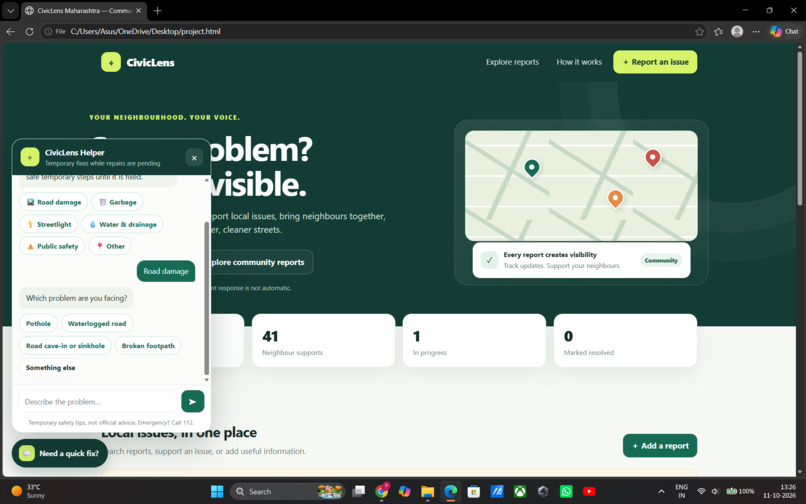Send the chat message with arrow button
The height and width of the screenshot is (504, 806).
[x=193, y=402]
